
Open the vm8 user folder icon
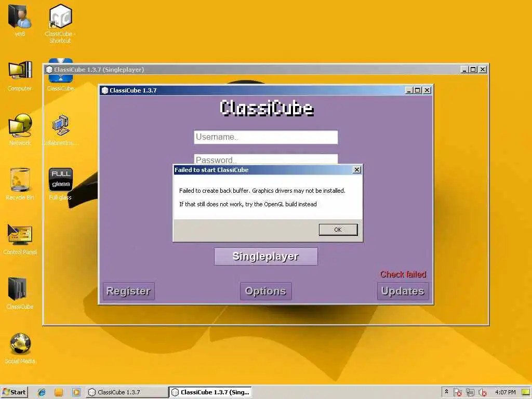pyautogui.click(x=20, y=20)
